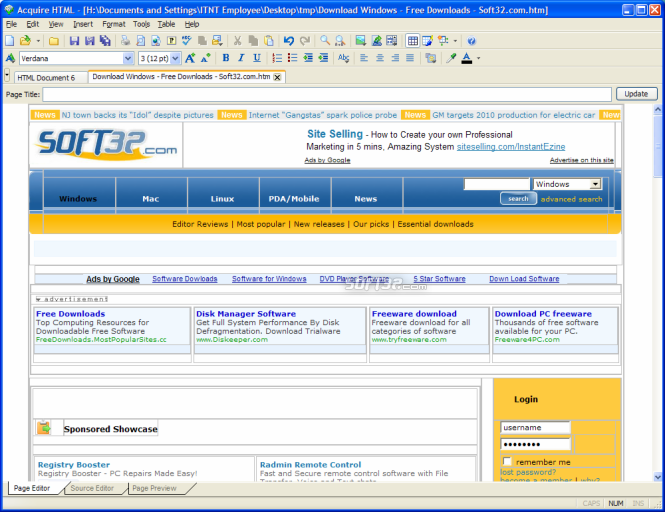Undo the last action

point(289,41)
